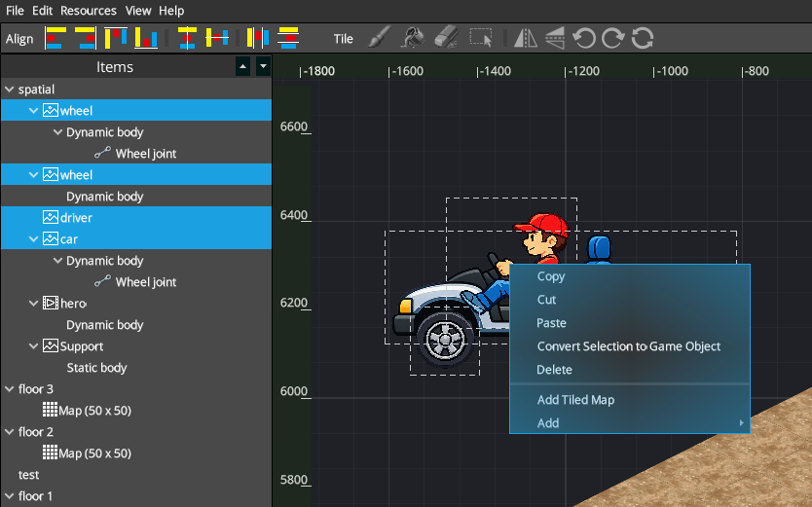The width and height of the screenshot is (812, 507).
Task: Collapse the spatial group
Action: [10, 89]
